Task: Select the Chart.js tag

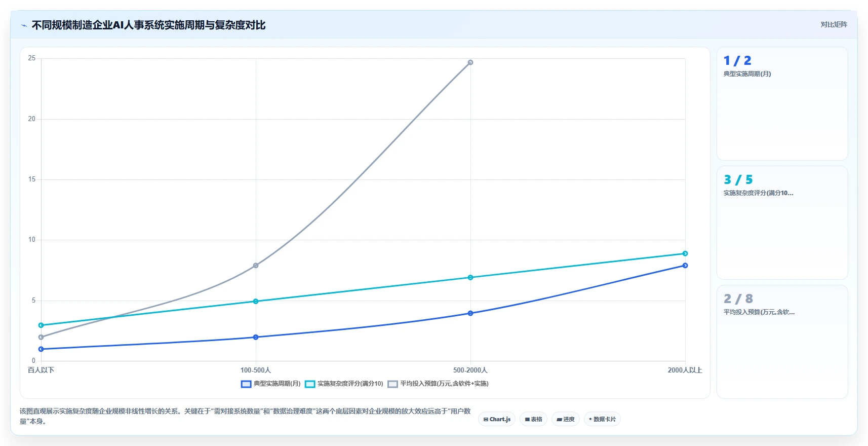Action: [x=497, y=419]
